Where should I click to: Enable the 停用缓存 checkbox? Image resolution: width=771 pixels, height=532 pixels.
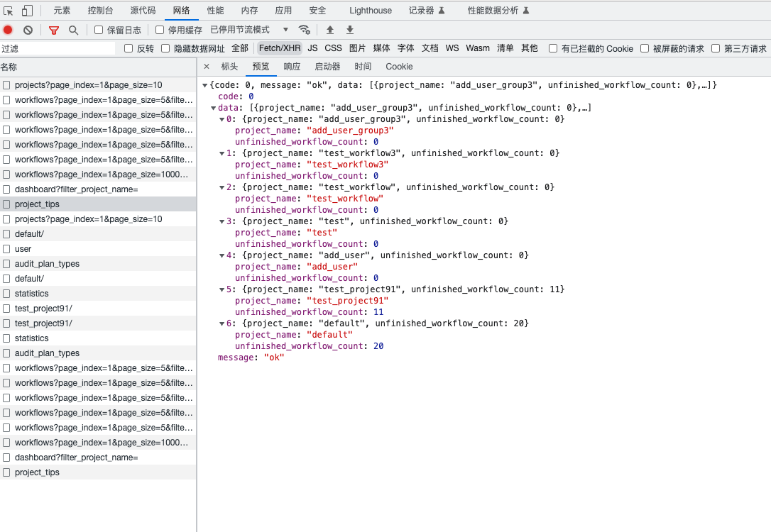pyautogui.click(x=160, y=30)
